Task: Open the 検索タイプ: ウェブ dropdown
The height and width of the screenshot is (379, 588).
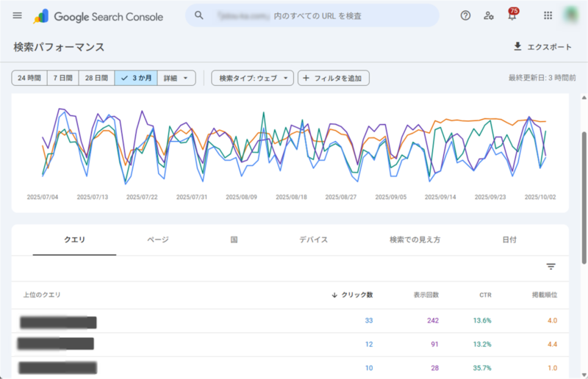Action: [x=252, y=78]
